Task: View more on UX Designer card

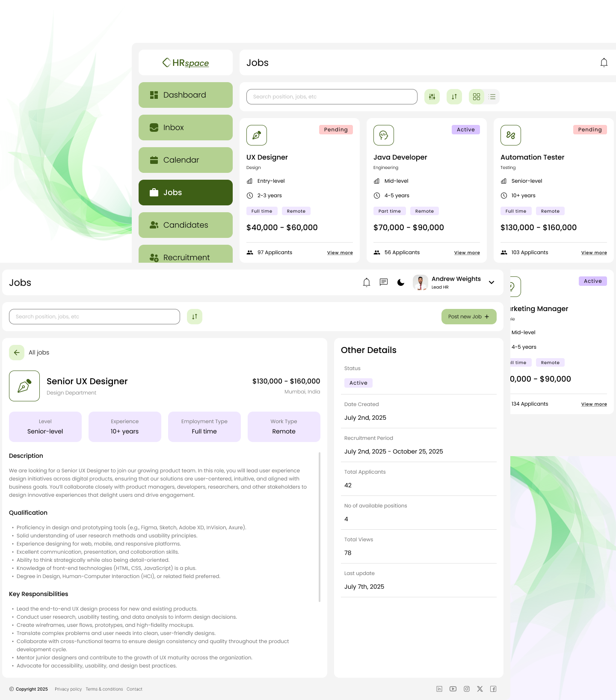Action: tap(340, 253)
